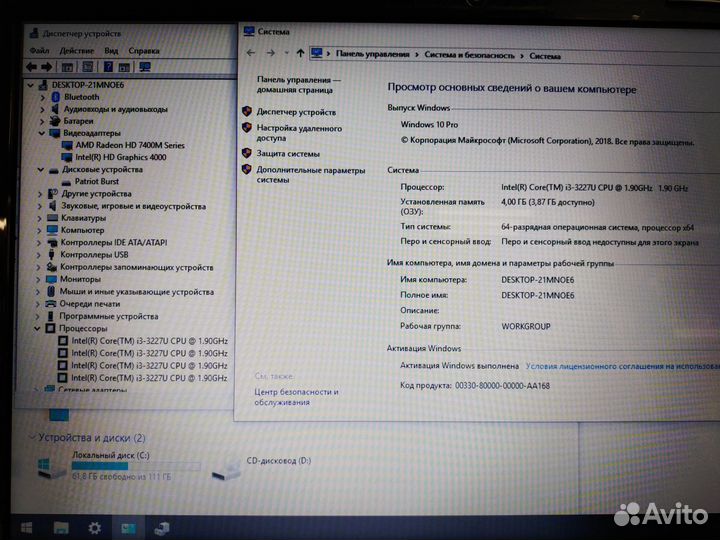Collapse the DESKTOP-21MNOE6 root node

(30, 85)
